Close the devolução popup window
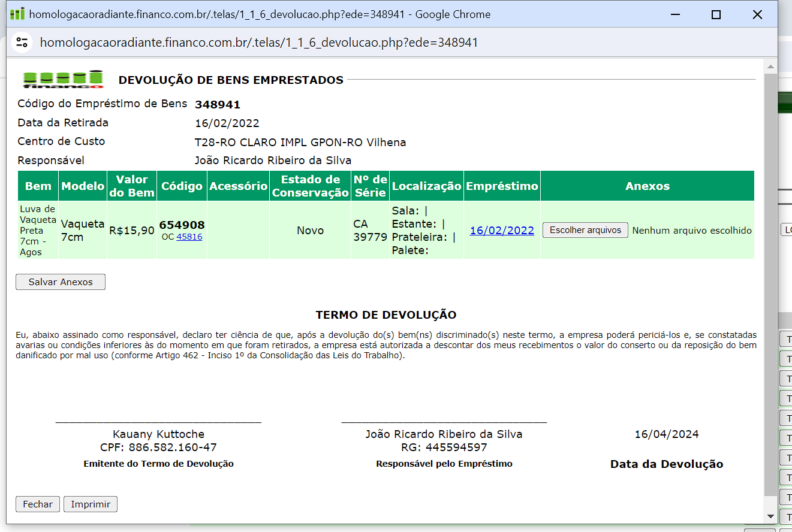Screen dimensions: 792x532 (x=757, y=15)
